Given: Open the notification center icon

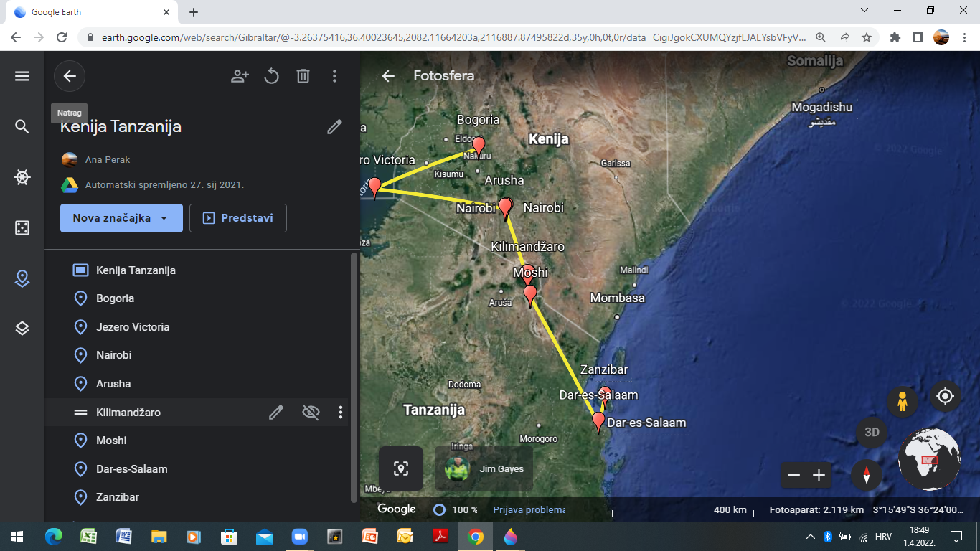Looking at the screenshot, I should click(x=956, y=537).
